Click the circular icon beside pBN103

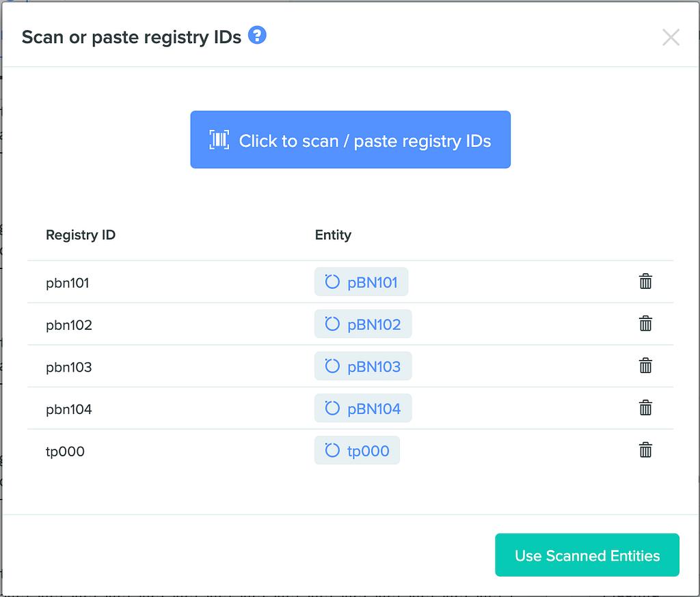pyautogui.click(x=332, y=367)
